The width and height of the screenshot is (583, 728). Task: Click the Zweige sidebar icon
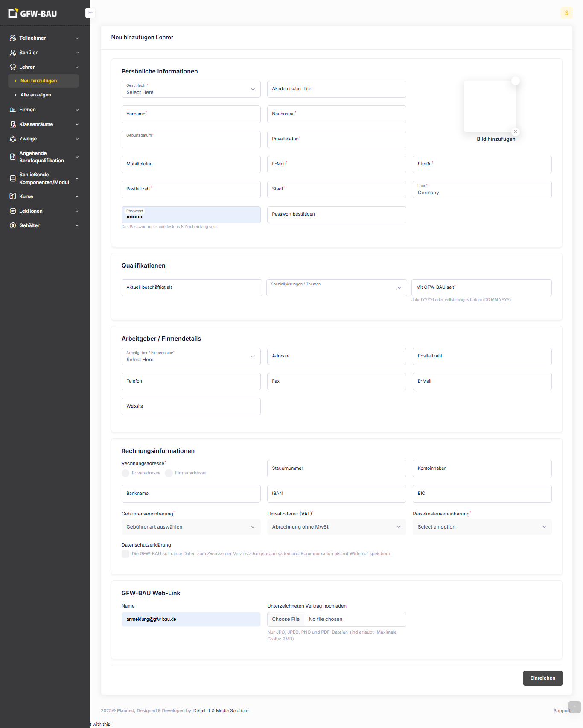pos(13,139)
